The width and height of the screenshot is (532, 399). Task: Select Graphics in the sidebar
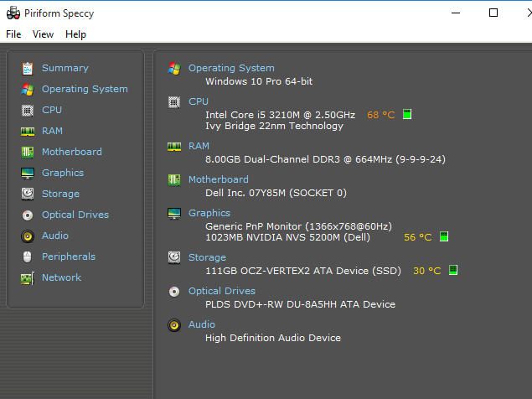point(63,173)
